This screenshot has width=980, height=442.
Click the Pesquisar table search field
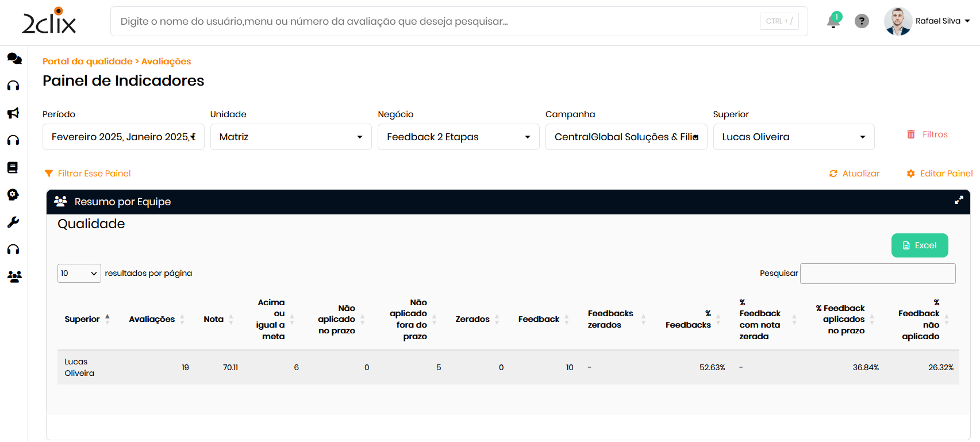[877, 274]
